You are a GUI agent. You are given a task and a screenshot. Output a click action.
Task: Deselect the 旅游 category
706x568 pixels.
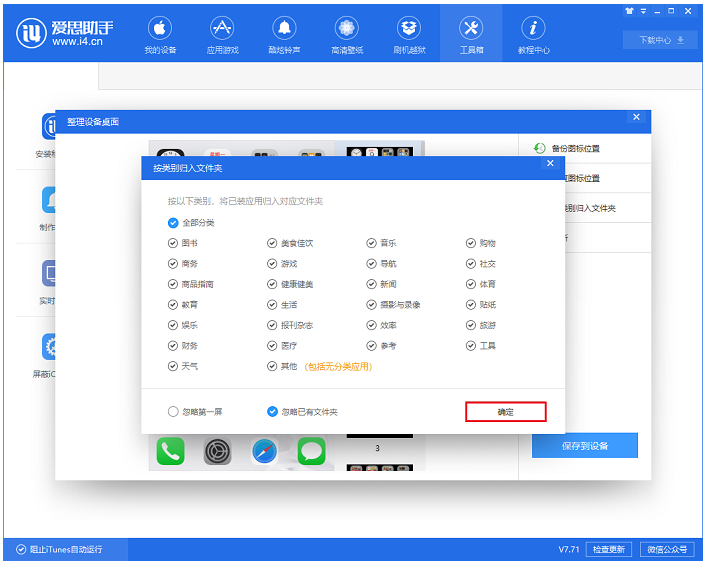tap(471, 325)
